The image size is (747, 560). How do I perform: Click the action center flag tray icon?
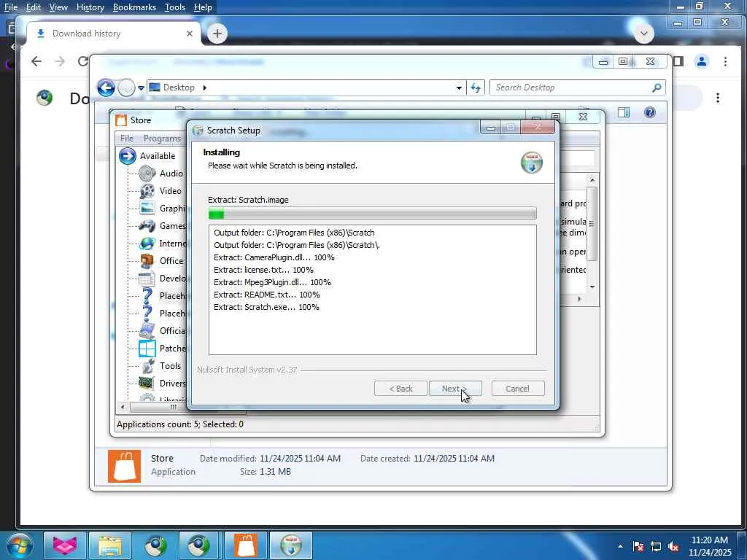click(x=638, y=547)
